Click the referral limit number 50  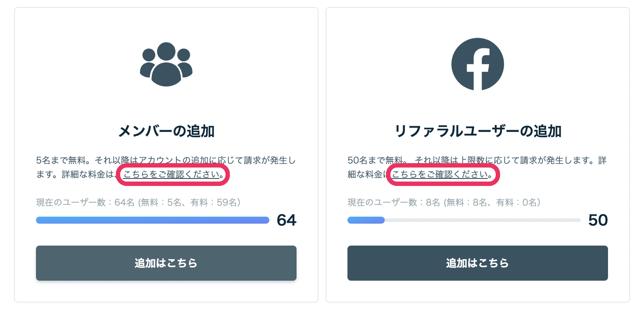coord(598,220)
